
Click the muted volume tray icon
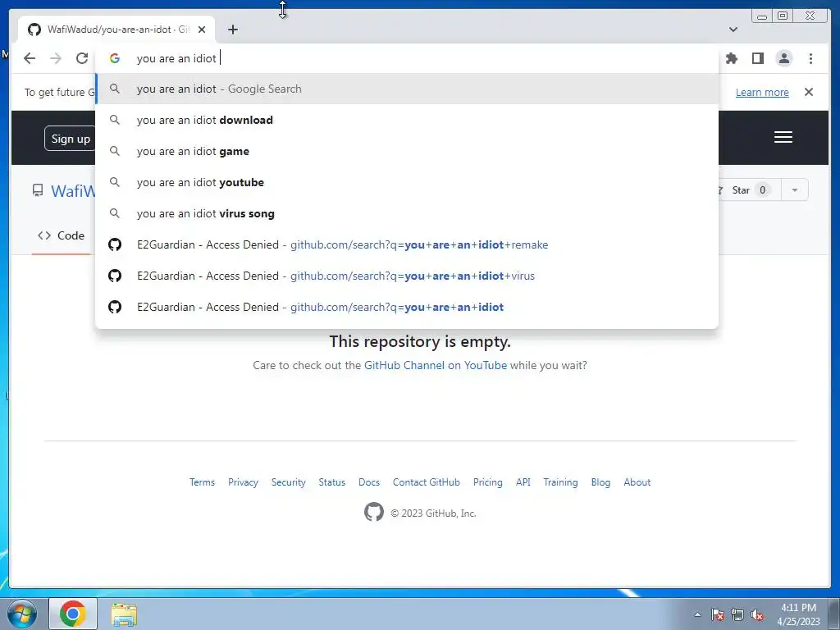(757, 614)
